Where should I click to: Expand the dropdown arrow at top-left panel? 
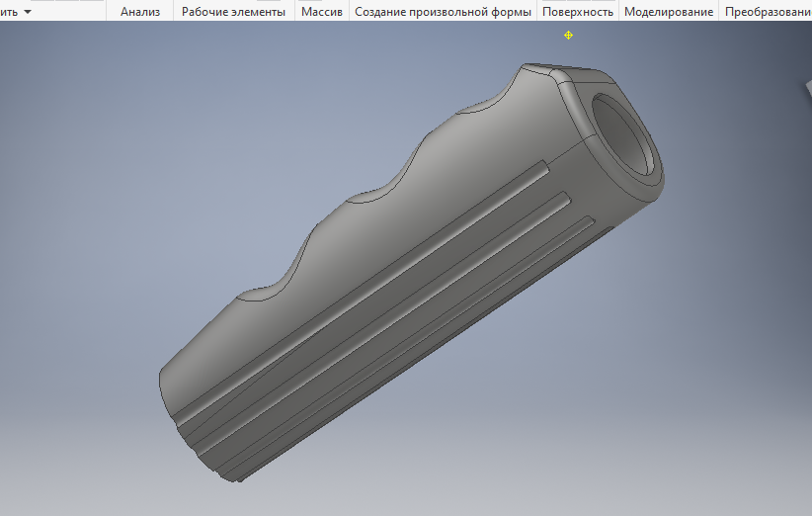click(x=27, y=12)
